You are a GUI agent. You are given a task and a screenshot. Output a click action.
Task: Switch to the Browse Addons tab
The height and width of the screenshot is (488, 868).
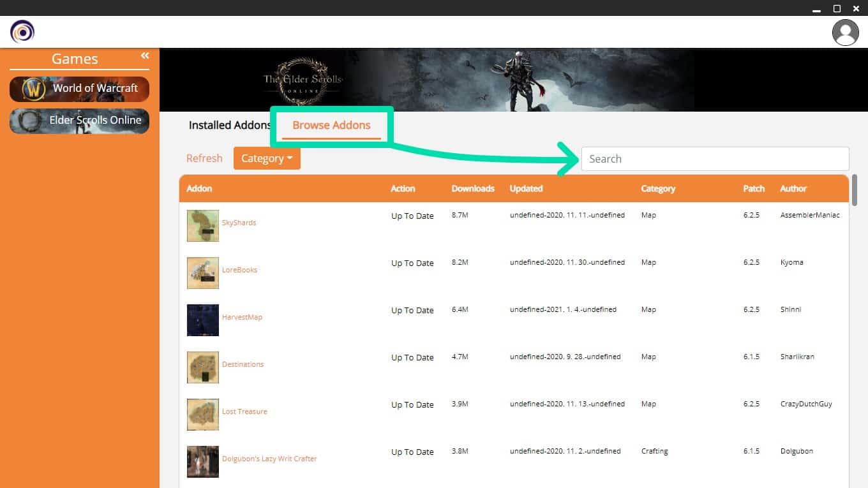tap(331, 125)
